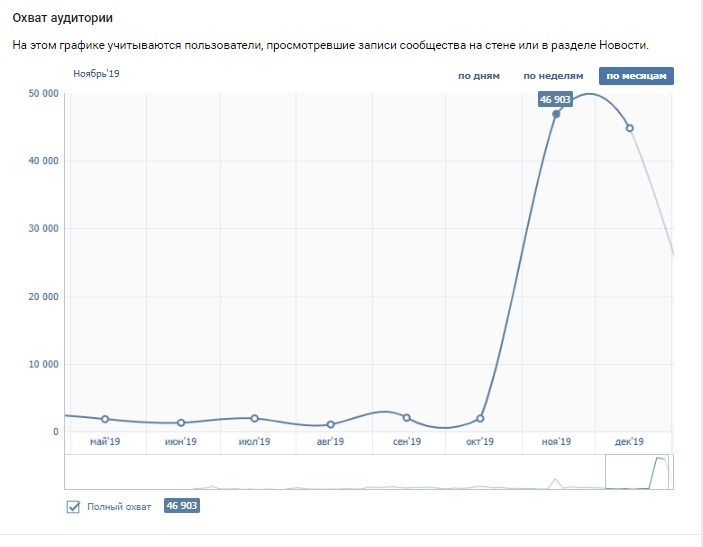Viewport: 703px width, 547px height.
Task: Click the июн'19 data point marker
Action: click(x=181, y=423)
